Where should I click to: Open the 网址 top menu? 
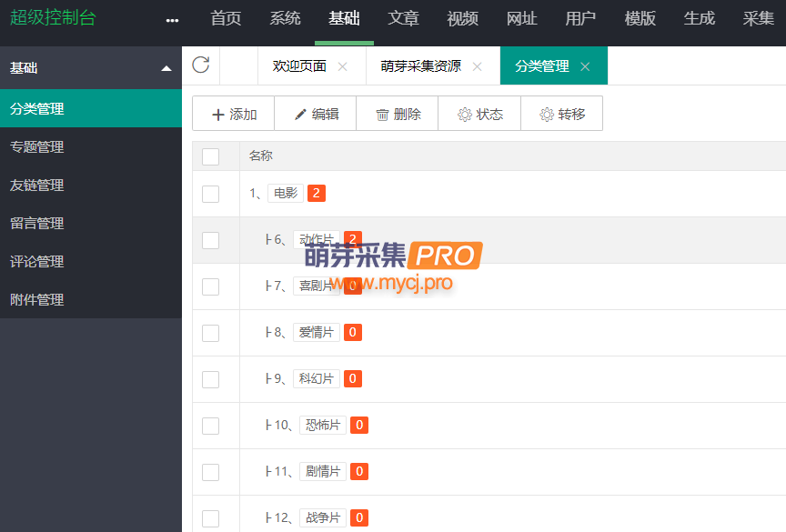click(522, 18)
